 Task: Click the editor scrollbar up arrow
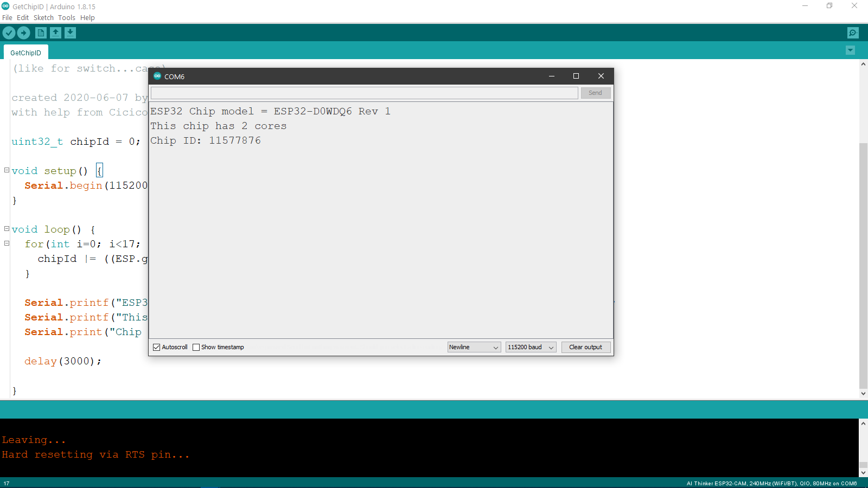coord(863,64)
